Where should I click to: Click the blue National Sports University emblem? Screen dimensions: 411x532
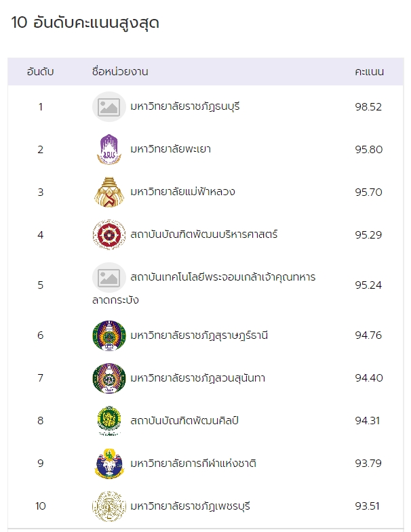click(x=109, y=464)
